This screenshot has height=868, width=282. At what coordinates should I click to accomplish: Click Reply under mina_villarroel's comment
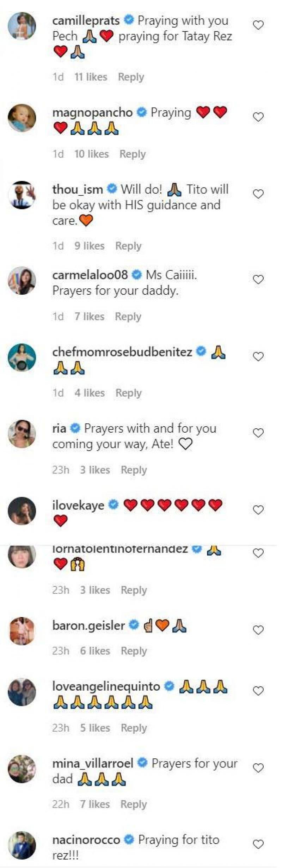click(x=133, y=804)
